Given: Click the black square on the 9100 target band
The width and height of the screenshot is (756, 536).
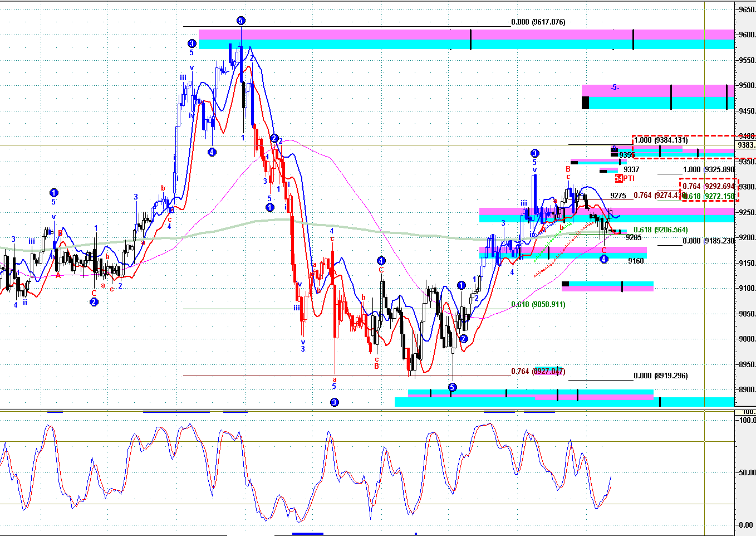Looking at the screenshot, I should coord(566,284).
